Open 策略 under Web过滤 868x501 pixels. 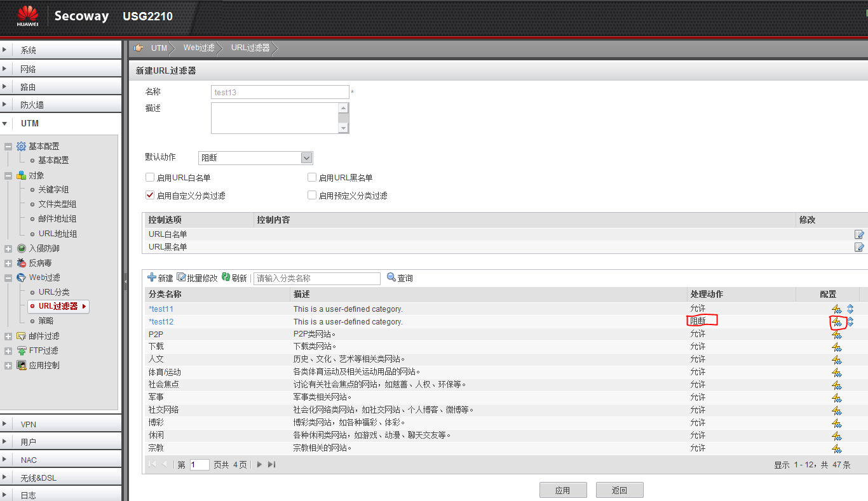[46, 321]
